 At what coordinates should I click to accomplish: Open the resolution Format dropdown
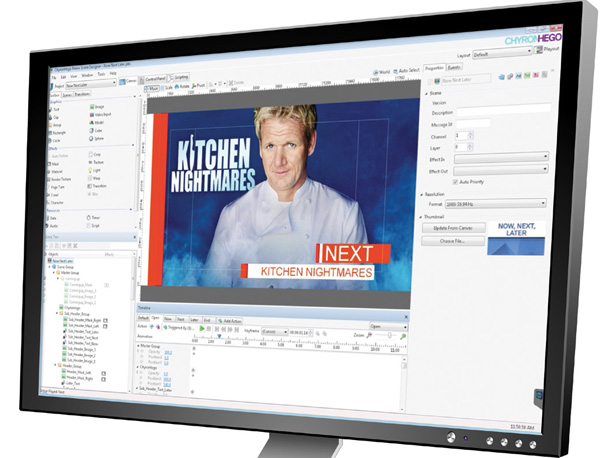(x=496, y=204)
